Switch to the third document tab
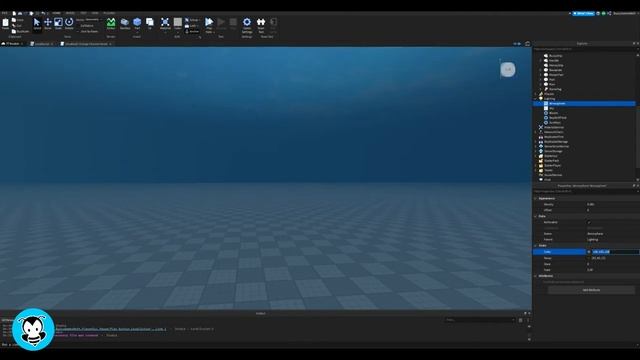Image resolution: width=640 pixels, height=360 pixels. [x=85, y=44]
